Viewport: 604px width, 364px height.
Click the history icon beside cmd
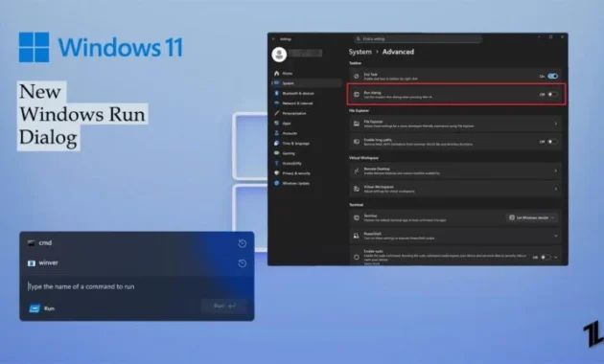coord(242,243)
